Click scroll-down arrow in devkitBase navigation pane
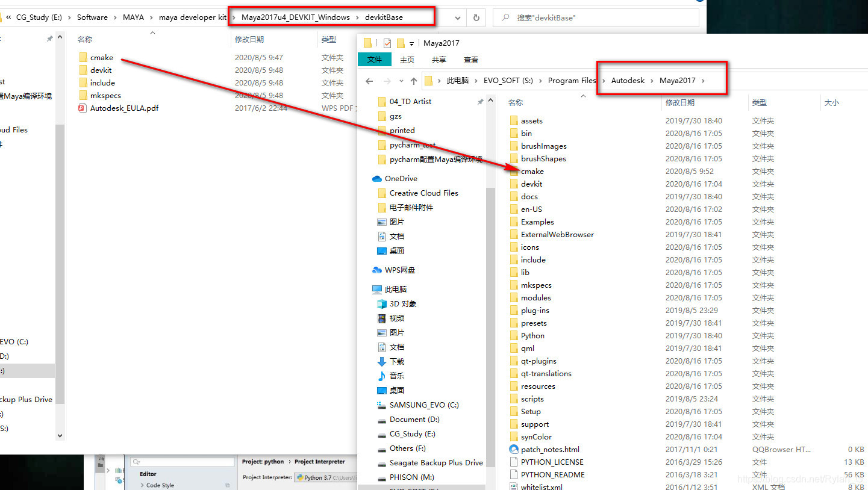Screen dimensions: 868x490 coord(60,435)
